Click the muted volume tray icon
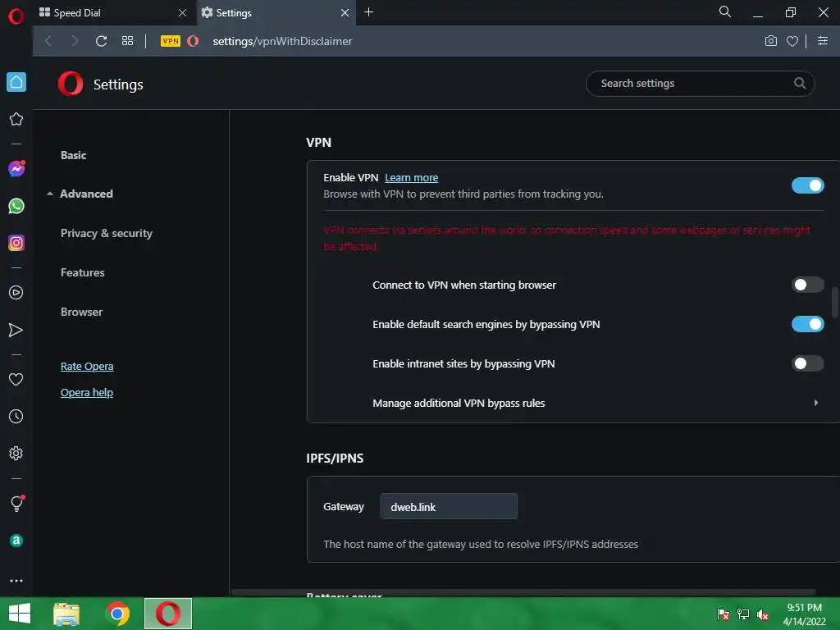 point(763,614)
